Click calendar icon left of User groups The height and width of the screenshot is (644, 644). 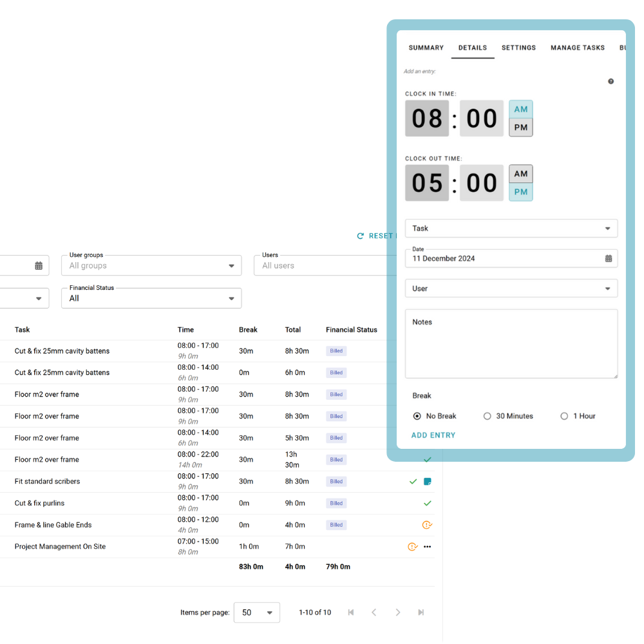(39, 266)
